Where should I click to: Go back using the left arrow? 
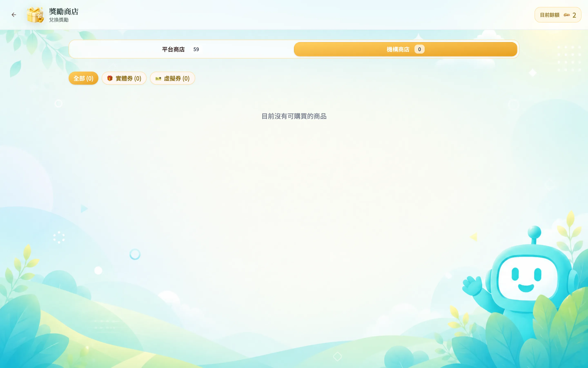(14, 15)
